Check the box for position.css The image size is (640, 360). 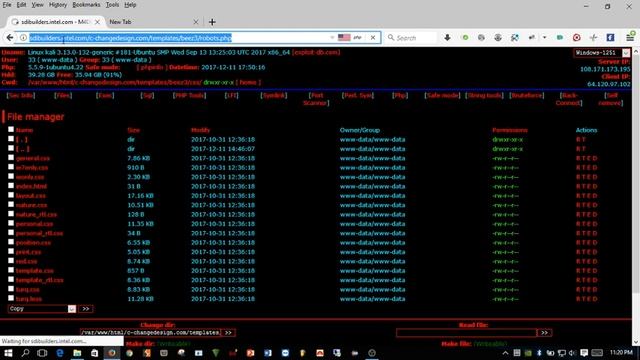pos(11,242)
